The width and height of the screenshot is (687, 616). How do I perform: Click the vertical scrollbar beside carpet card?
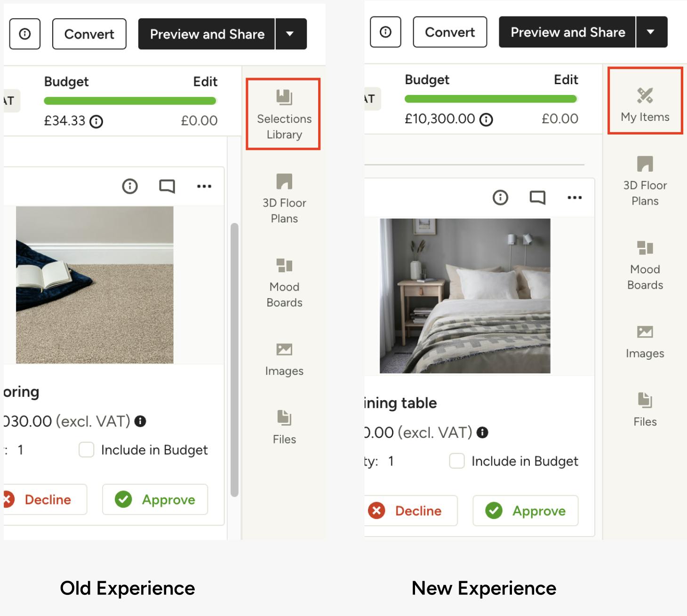[234, 360]
